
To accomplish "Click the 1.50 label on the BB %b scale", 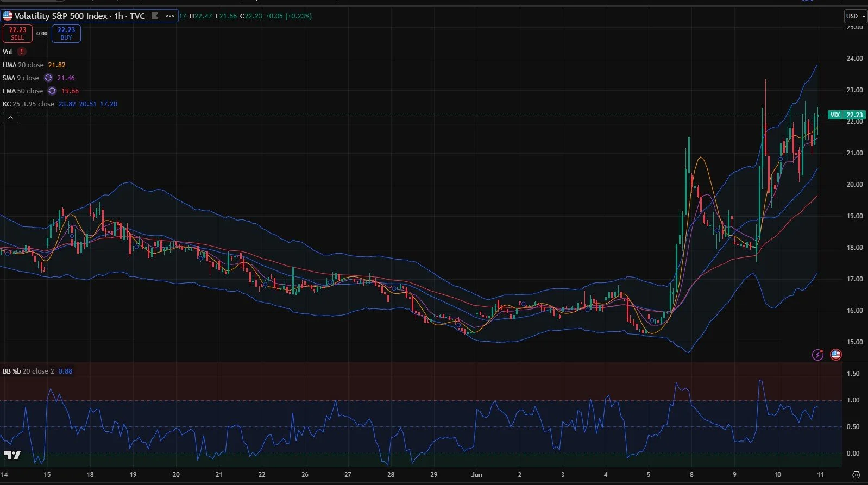I will 853,374.
